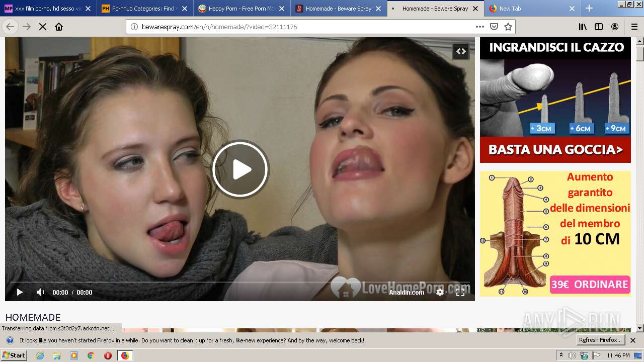Viewport: 644px width, 362px height.
Task: Dismiss the Firefox refresh notification bar
Action: 633,340
